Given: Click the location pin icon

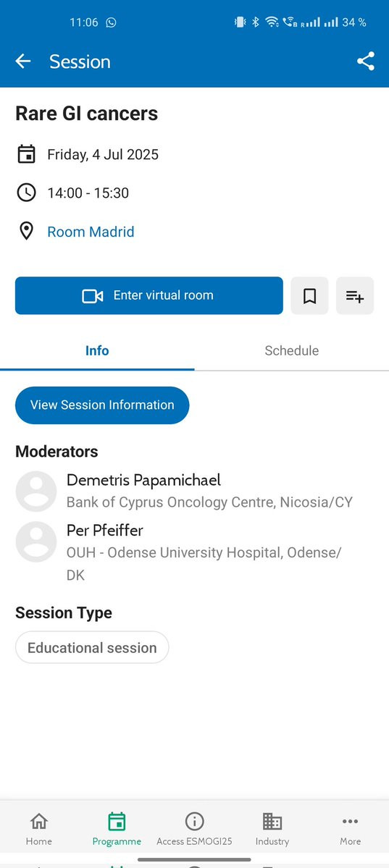Looking at the screenshot, I should coord(27,232).
